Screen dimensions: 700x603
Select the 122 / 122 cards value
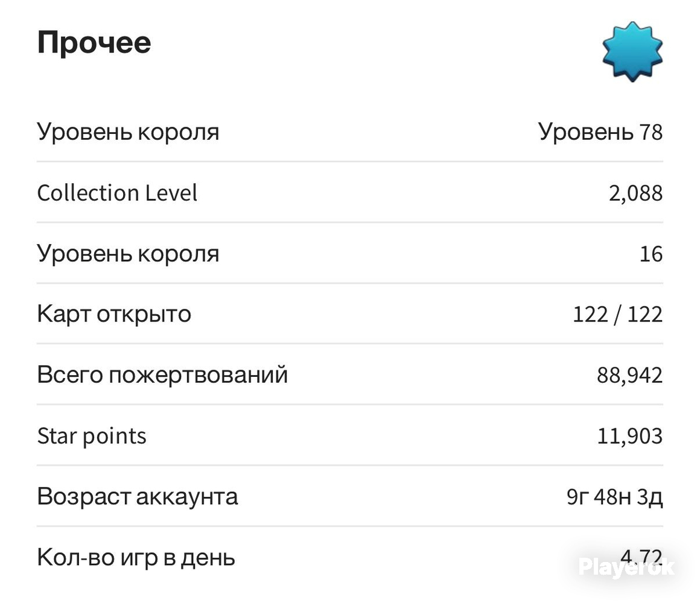[618, 314]
